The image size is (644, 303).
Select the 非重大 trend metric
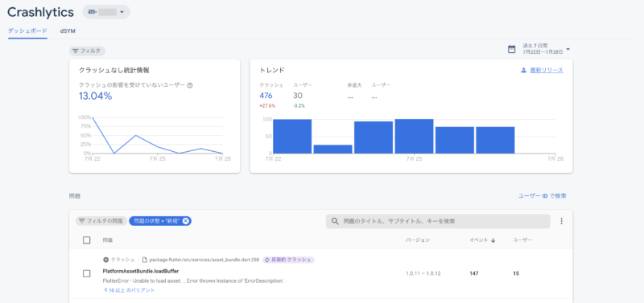coord(353,91)
